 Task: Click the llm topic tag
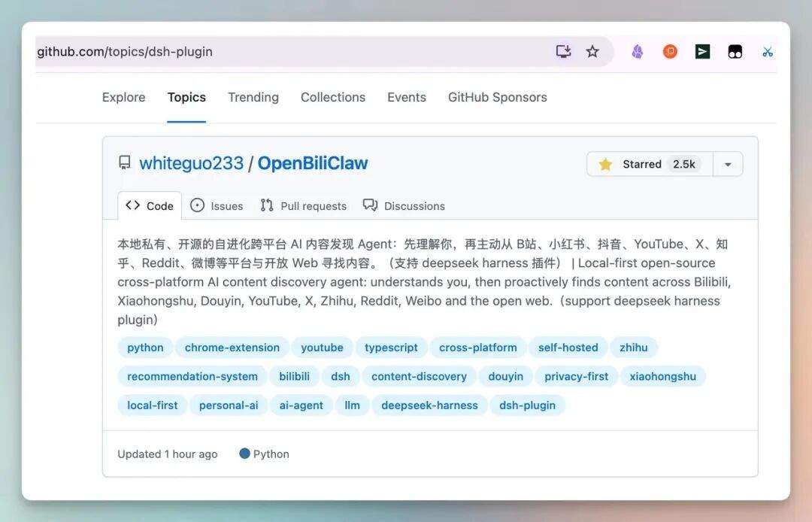pos(352,405)
